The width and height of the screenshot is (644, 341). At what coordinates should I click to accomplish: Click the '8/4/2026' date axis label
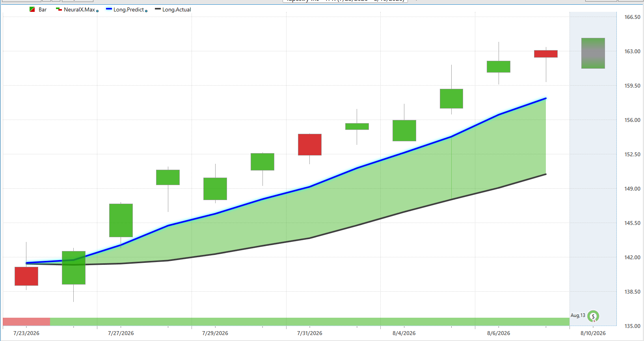404,333
